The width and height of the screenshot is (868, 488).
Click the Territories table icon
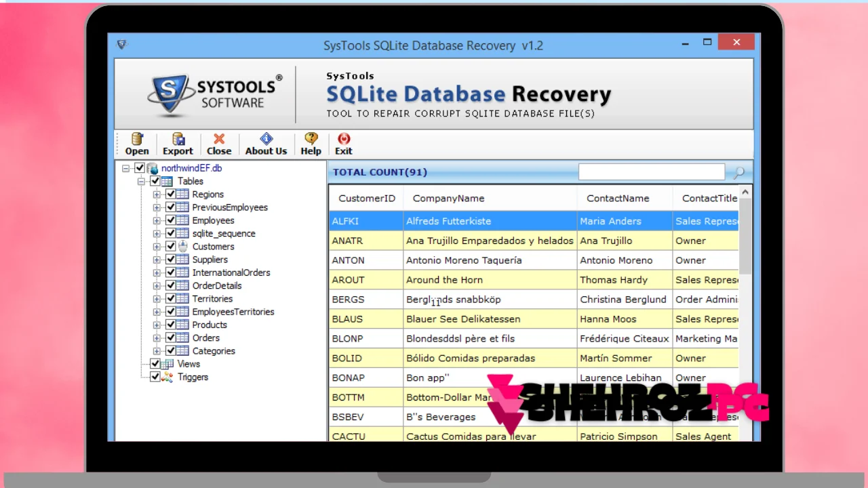182,299
